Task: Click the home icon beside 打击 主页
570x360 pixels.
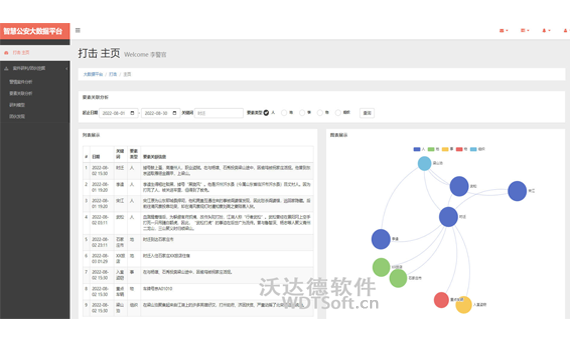Action: click(6, 53)
